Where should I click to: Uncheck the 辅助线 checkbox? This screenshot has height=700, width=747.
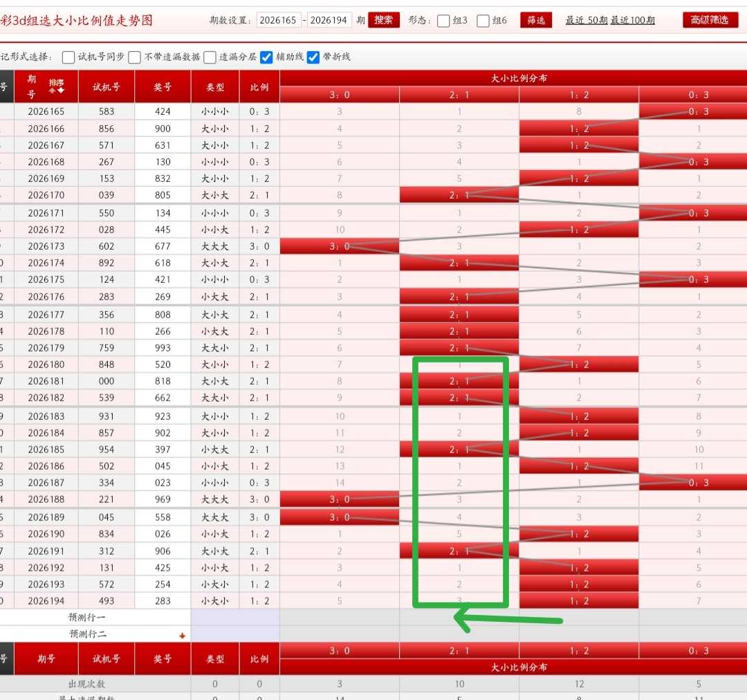coord(266,57)
